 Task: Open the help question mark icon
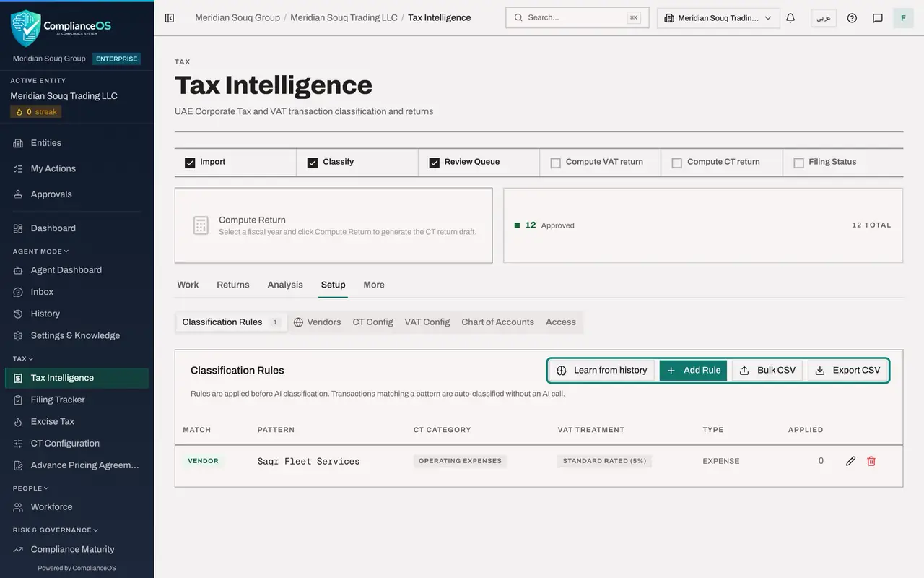[852, 18]
